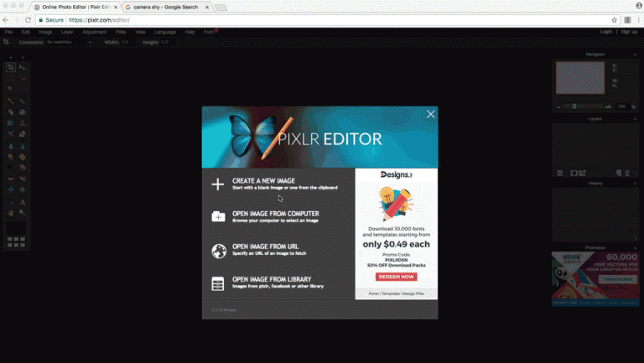Select the Blur tool

pos(11,146)
